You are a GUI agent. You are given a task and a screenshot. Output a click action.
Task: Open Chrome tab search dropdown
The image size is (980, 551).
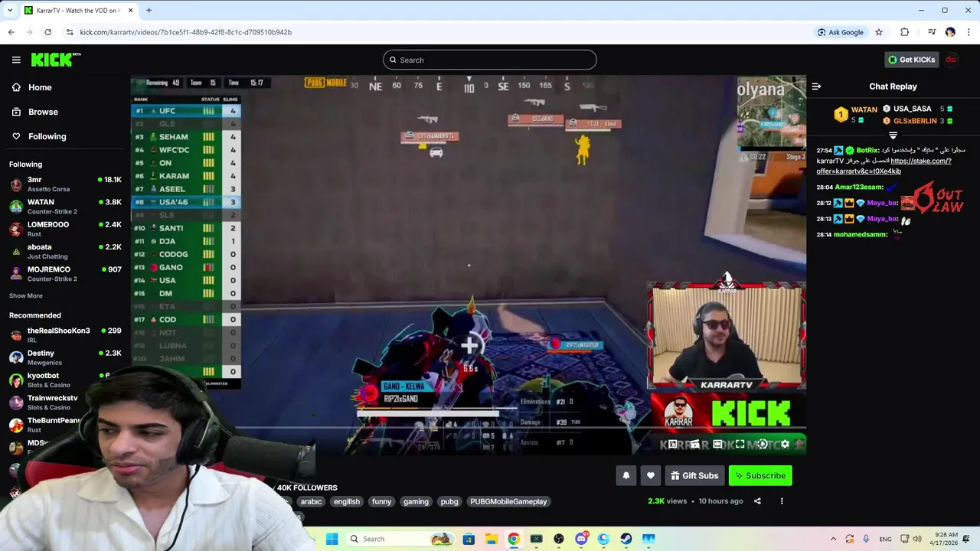click(9, 11)
